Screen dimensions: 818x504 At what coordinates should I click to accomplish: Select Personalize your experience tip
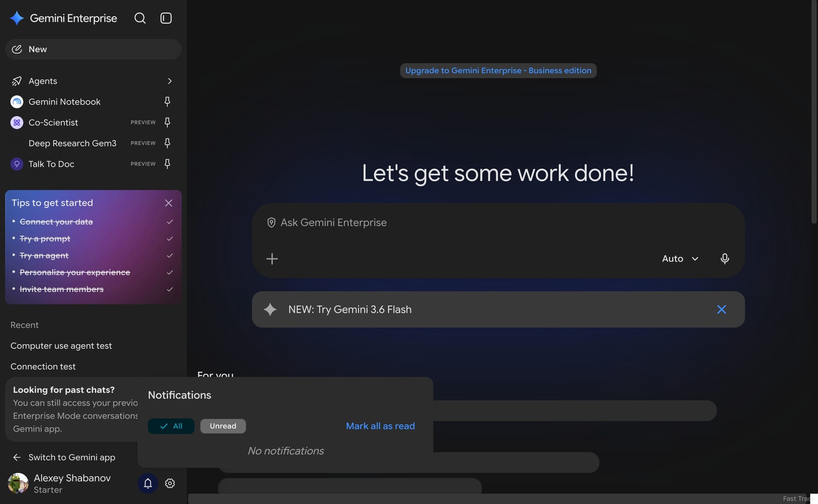click(x=75, y=272)
